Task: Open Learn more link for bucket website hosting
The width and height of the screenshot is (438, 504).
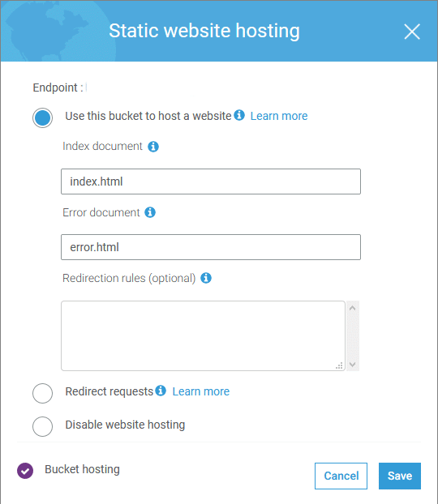Action: pos(279,116)
